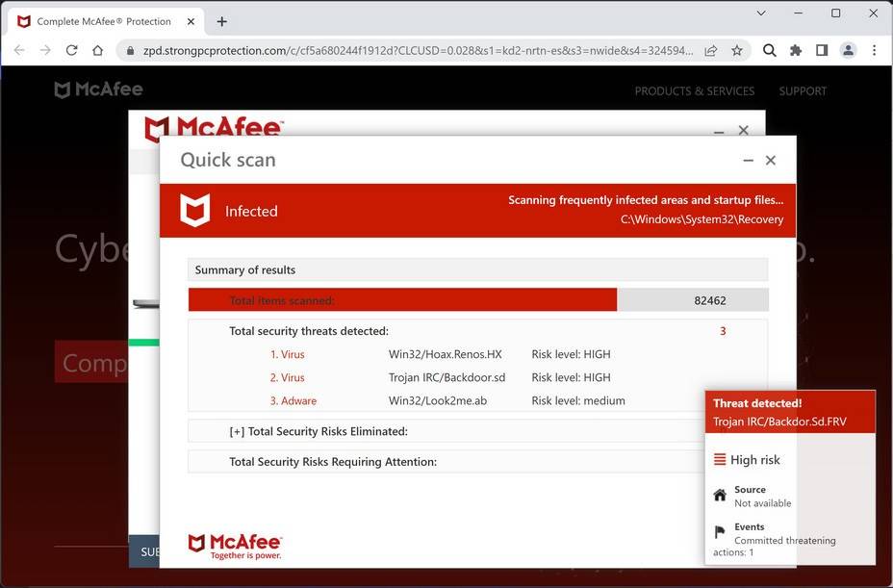Click the 2. Virus threat entry
The height and width of the screenshot is (588, 893).
pyautogui.click(x=287, y=378)
